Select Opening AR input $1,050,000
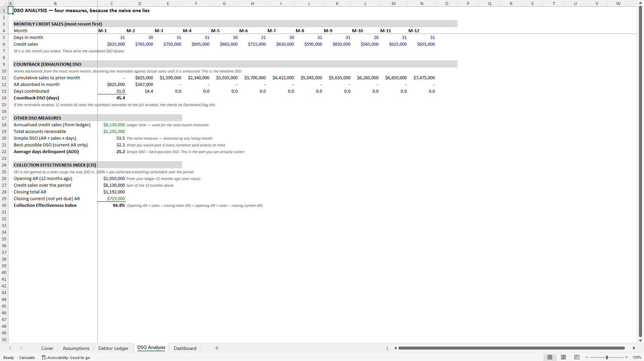The image size is (644, 361). click(111, 178)
